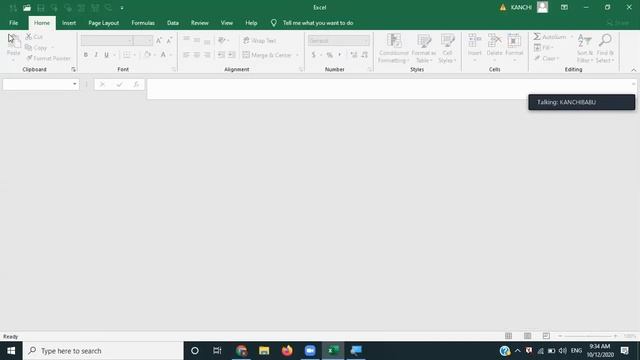Viewport: 640px width, 360px height.
Task: Toggle Bold formatting
Action: 86,55
